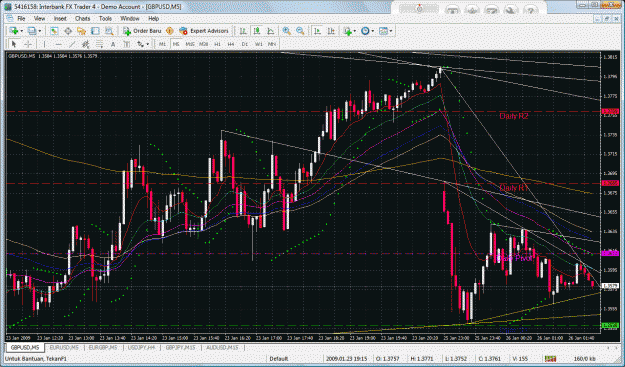
Task: Toggle chart auto scroll
Action: [317, 31]
